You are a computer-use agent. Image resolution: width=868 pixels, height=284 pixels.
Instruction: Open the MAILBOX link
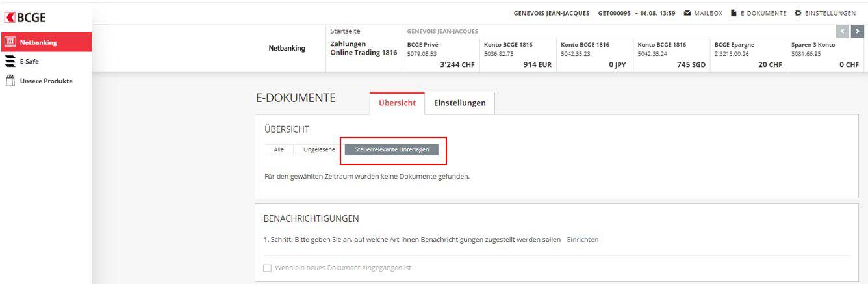pos(708,13)
